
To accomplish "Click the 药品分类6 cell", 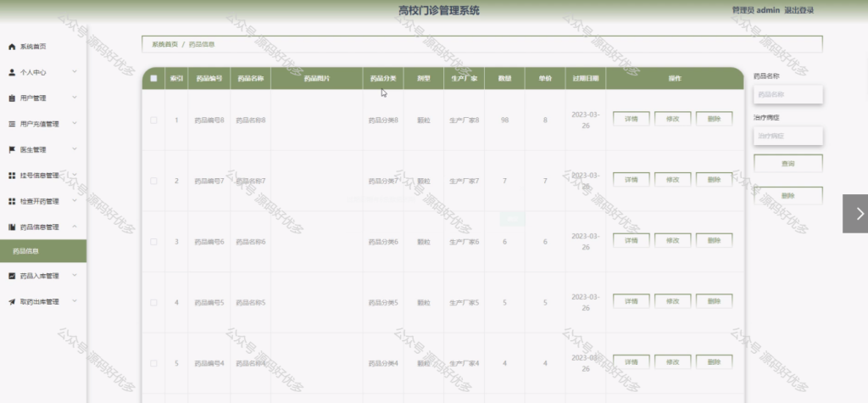I will coord(383,242).
